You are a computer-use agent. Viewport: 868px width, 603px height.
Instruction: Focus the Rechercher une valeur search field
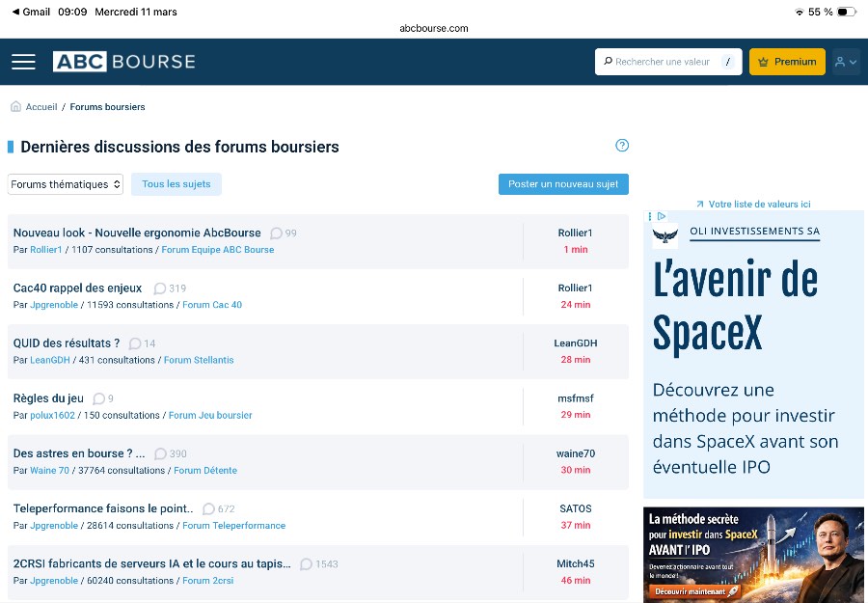click(x=662, y=62)
